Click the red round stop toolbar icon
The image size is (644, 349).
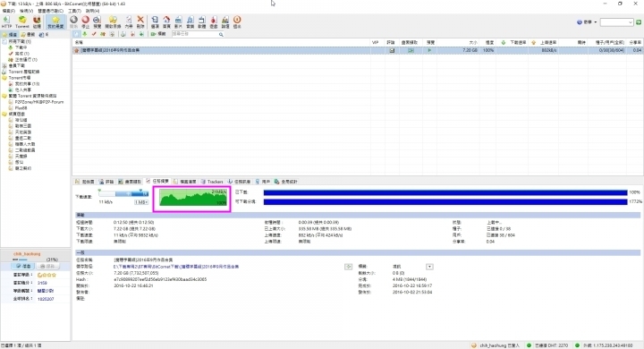coord(86,21)
